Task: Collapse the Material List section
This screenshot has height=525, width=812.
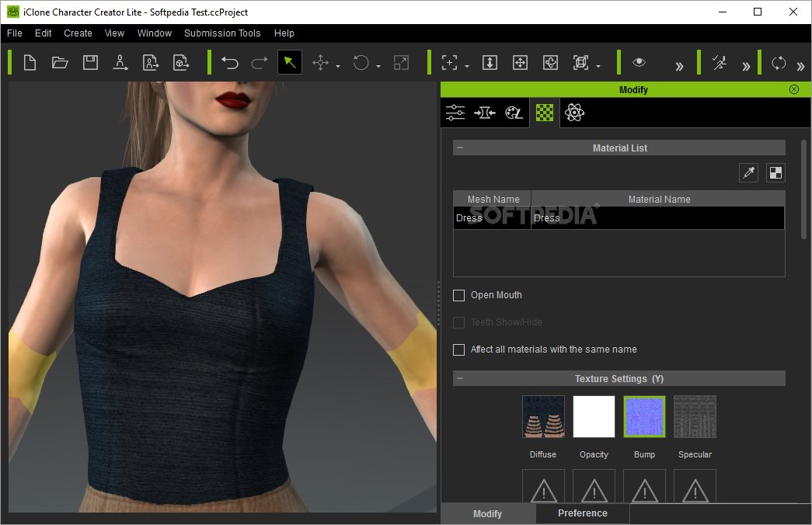Action: pyautogui.click(x=460, y=148)
